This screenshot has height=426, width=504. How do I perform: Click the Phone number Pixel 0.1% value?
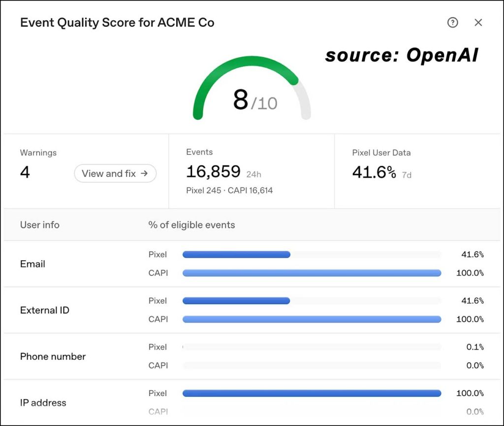(475, 347)
